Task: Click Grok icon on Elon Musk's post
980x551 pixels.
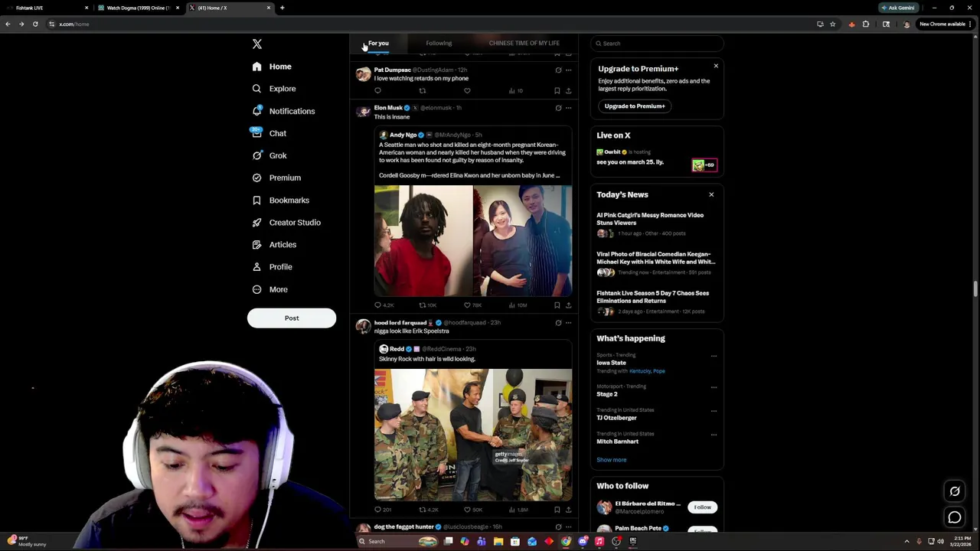Action: click(x=558, y=108)
